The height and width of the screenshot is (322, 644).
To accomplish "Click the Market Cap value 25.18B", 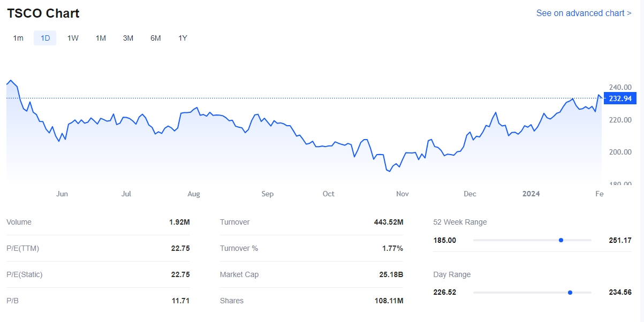I will 391,274.
